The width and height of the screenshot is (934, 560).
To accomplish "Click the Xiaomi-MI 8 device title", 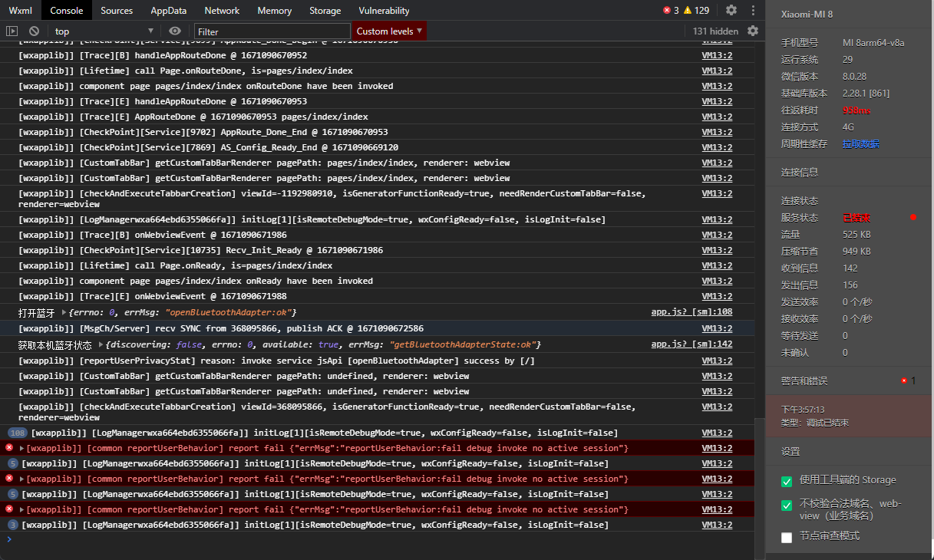I will 807,14.
